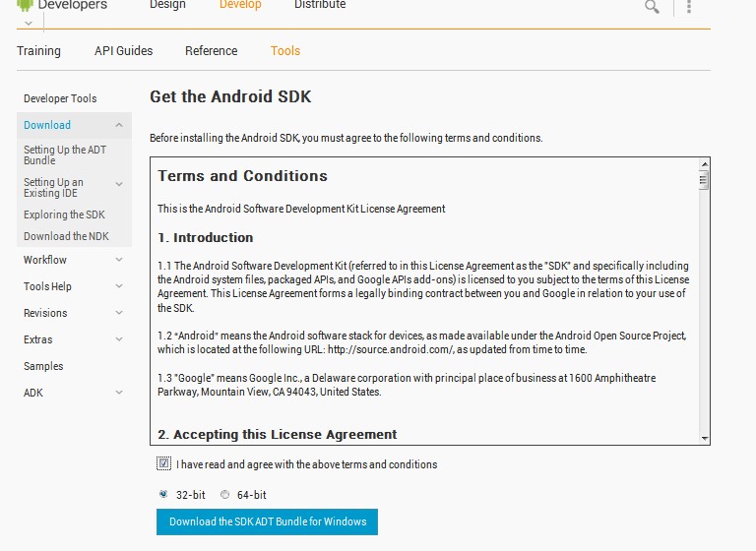
Task: Switch to the Training tab
Action: pos(38,51)
